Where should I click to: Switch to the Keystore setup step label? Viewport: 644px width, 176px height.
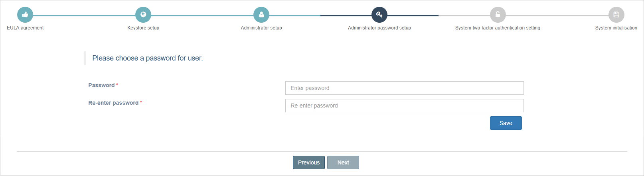tap(143, 28)
